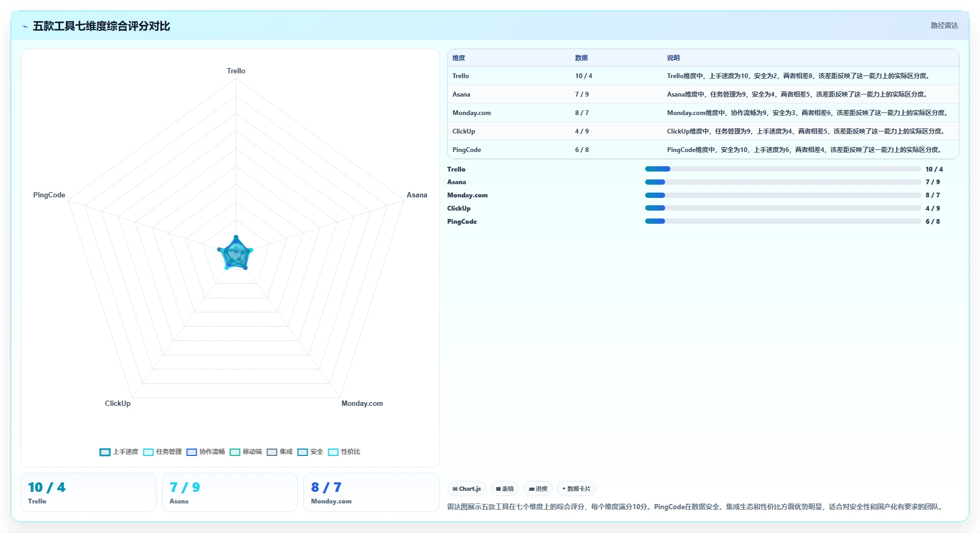The height and width of the screenshot is (533, 980).
Task: Click the title 五款工具七维度综合评分对比
Action: (101, 26)
